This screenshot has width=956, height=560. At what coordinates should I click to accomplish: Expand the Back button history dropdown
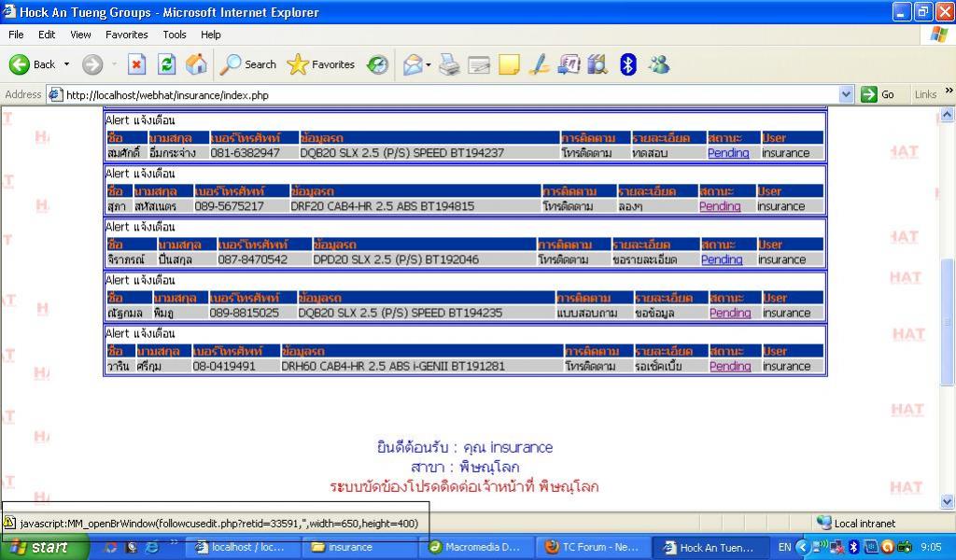point(66,64)
